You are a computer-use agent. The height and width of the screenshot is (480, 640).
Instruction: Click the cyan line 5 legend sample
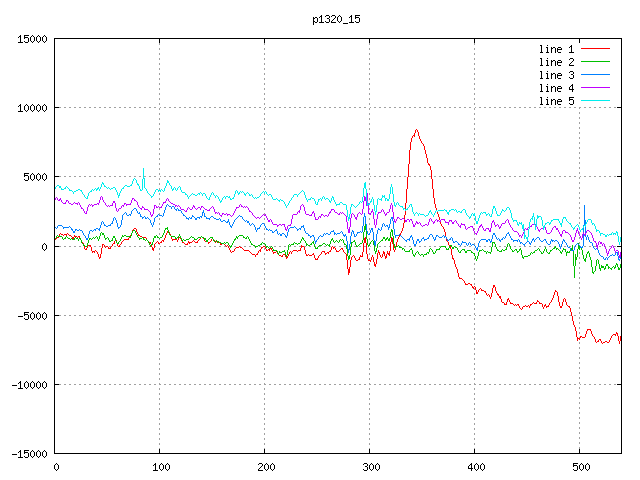[596, 100]
